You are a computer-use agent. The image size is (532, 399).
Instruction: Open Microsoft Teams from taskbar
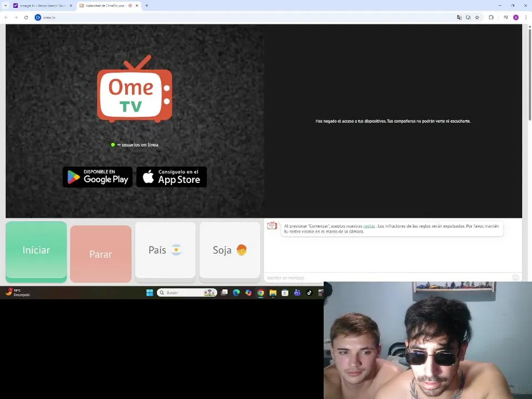click(297, 293)
